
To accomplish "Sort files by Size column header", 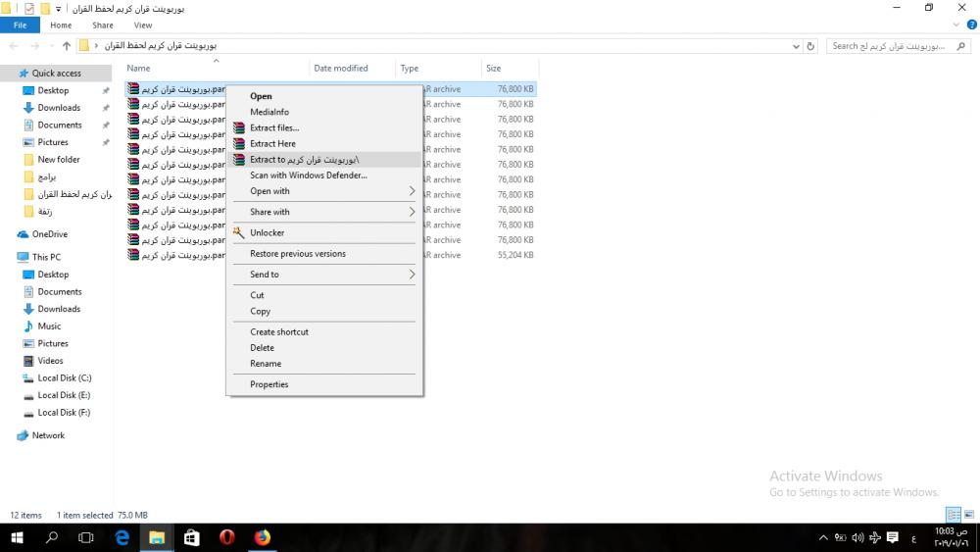I will (x=494, y=69).
